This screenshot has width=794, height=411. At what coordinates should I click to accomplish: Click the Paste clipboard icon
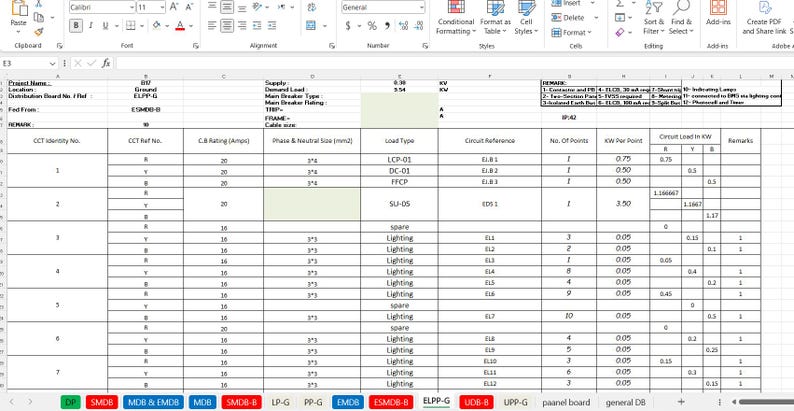coord(19,8)
